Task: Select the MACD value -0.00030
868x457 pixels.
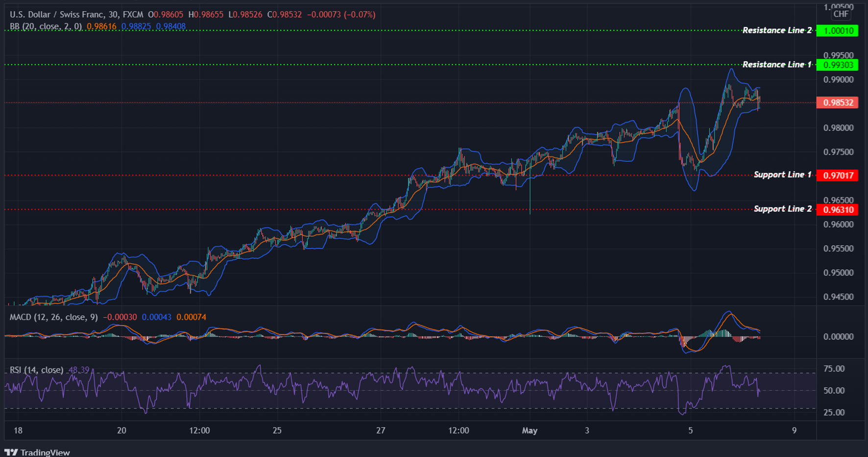Action: pyautogui.click(x=120, y=317)
